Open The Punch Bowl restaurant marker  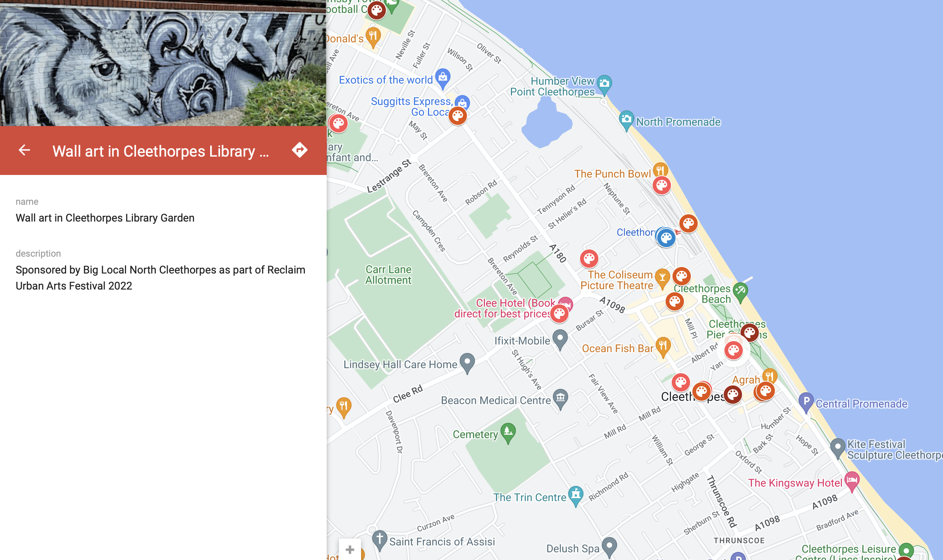point(660,170)
